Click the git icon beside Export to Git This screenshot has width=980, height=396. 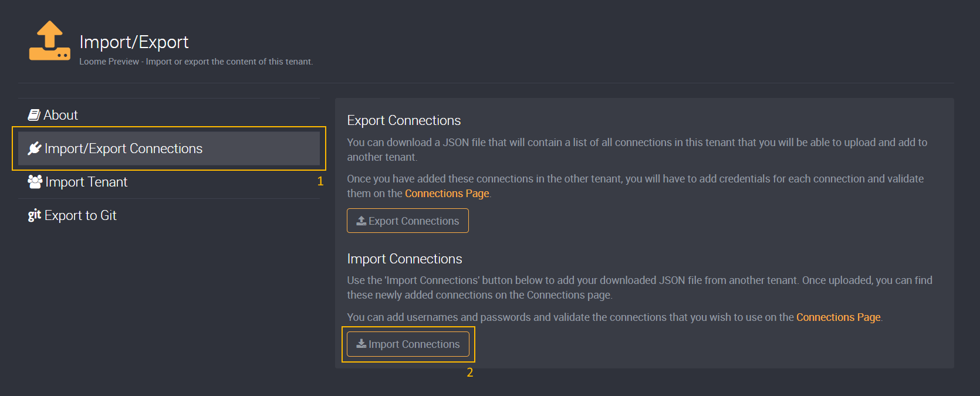pos(35,215)
